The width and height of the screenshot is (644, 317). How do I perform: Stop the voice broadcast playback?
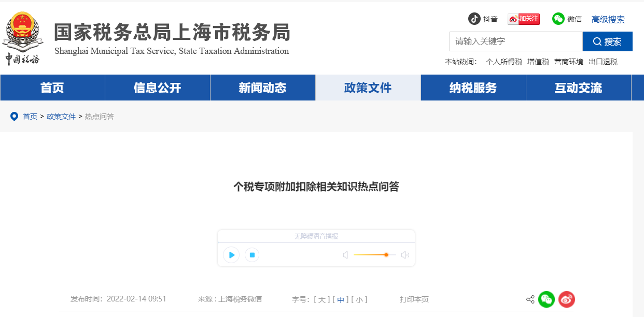[x=252, y=255]
